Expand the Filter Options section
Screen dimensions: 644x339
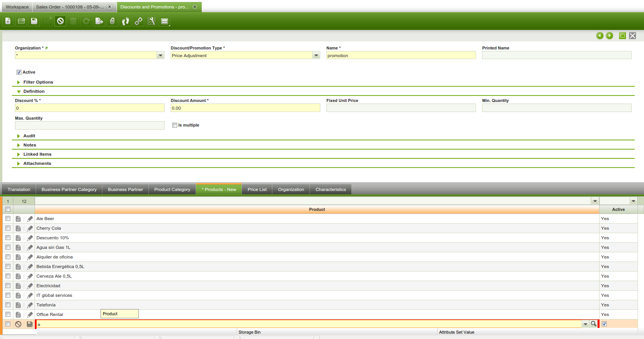38,82
